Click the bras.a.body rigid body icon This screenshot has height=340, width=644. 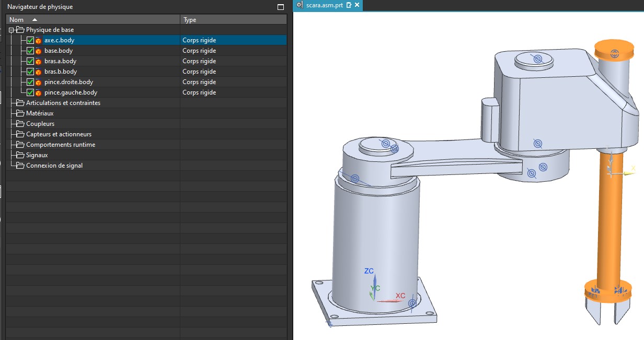(39, 61)
